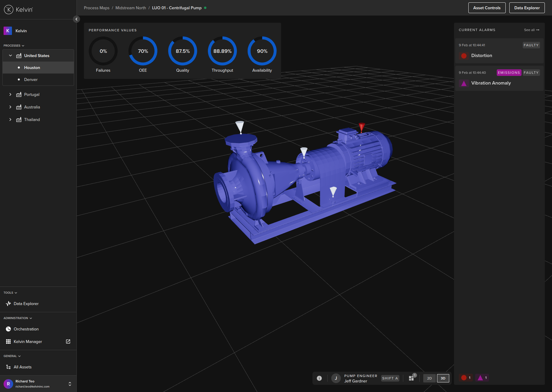This screenshot has width=552, height=392.
Task: Open Orchestration under Administration
Action: (26, 329)
